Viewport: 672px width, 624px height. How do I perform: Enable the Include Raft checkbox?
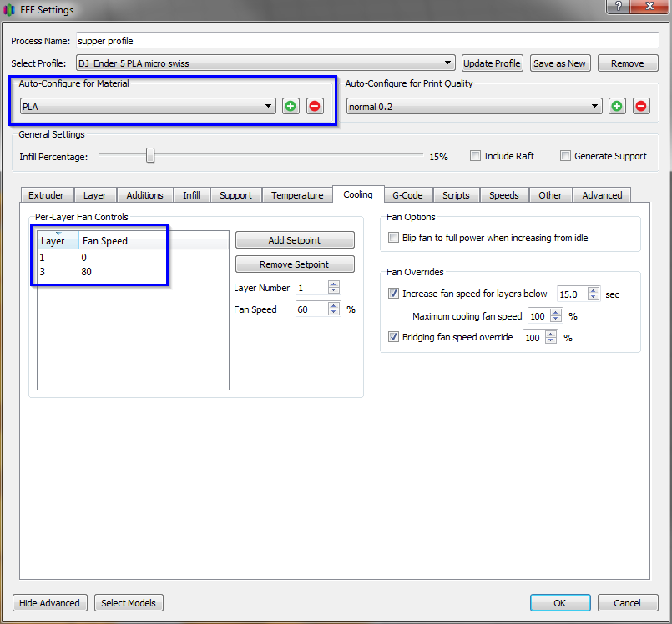click(x=475, y=155)
